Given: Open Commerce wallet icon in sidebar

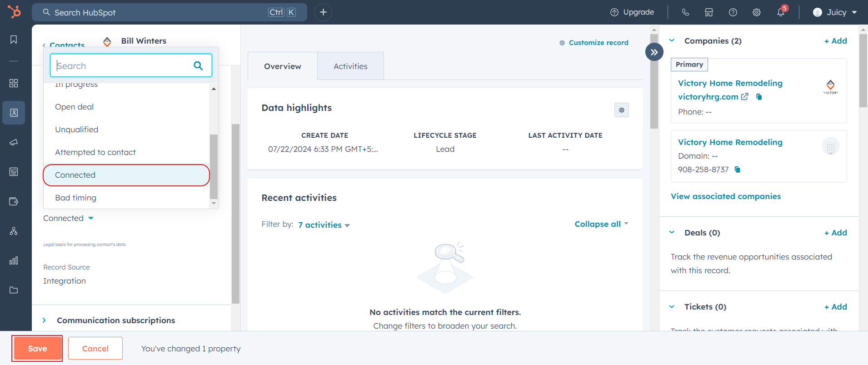Looking at the screenshot, I should [14, 201].
